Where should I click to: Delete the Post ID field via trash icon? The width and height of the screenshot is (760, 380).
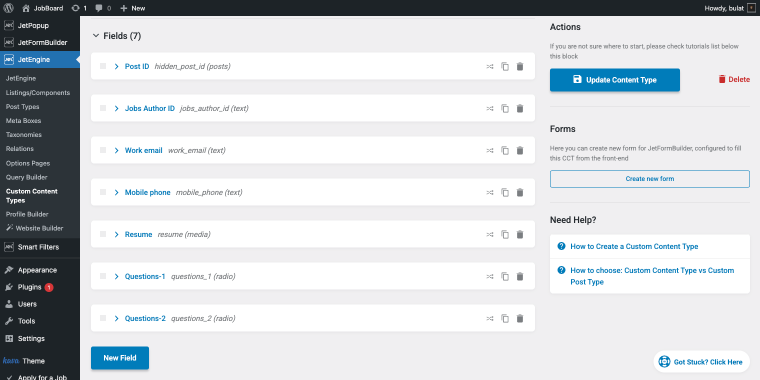(x=520, y=66)
